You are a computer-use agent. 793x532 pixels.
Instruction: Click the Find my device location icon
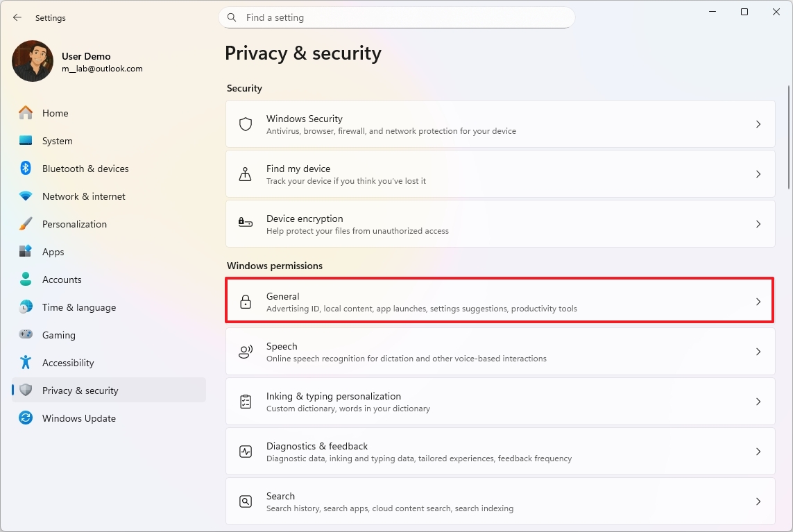[x=245, y=173]
